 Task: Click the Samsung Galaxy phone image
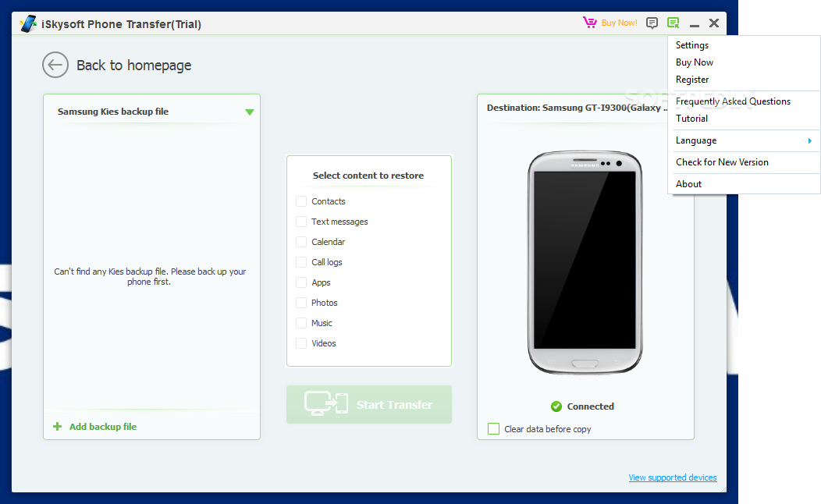(585, 262)
